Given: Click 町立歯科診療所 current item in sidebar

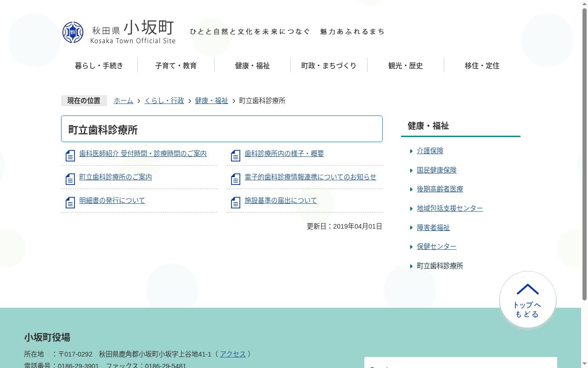Looking at the screenshot, I should tap(440, 266).
